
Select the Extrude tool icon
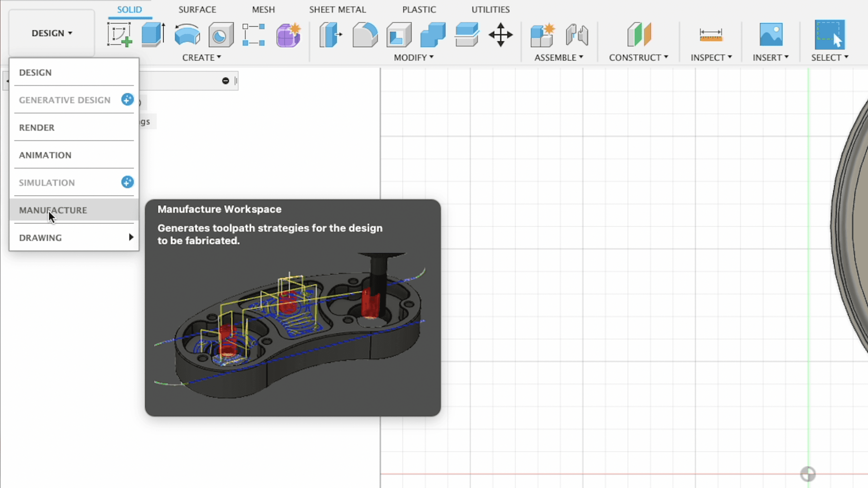(153, 34)
